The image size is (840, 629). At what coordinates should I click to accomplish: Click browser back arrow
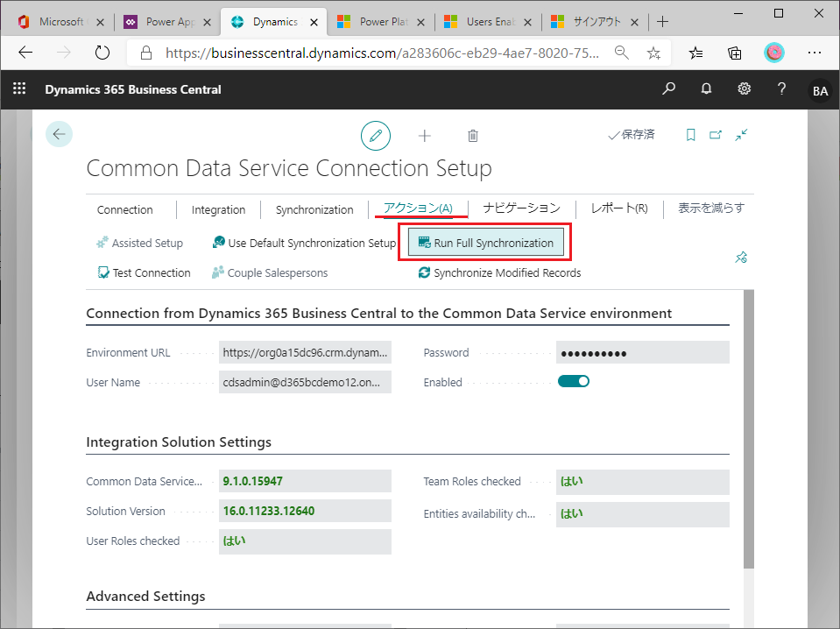25,53
